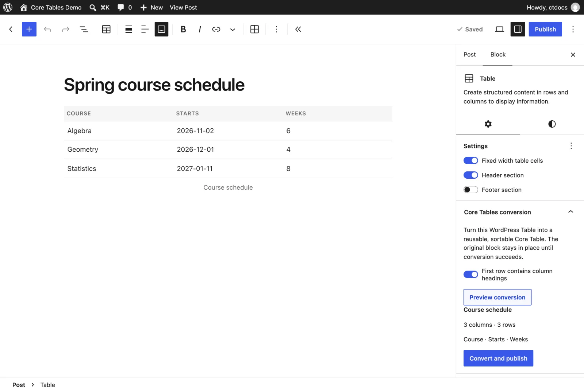Image resolution: width=584 pixels, height=392 pixels.
Task: Collapse the block toolbar with double chevron
Action: [298, 29]
